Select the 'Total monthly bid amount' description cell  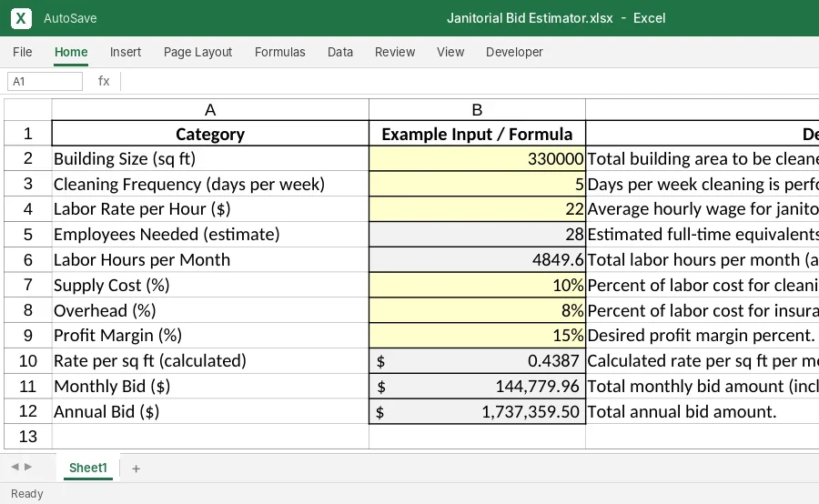[702, 386]
